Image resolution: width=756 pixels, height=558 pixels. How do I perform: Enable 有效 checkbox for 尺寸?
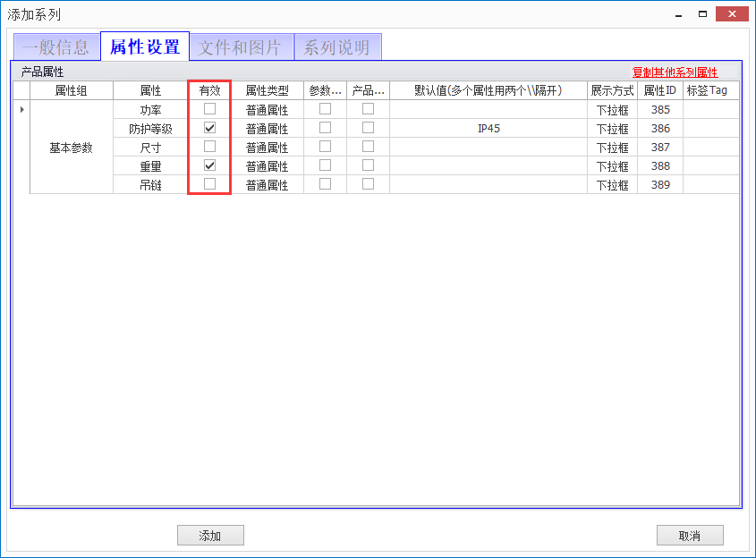pyautogui.click(x=209, y=147)
